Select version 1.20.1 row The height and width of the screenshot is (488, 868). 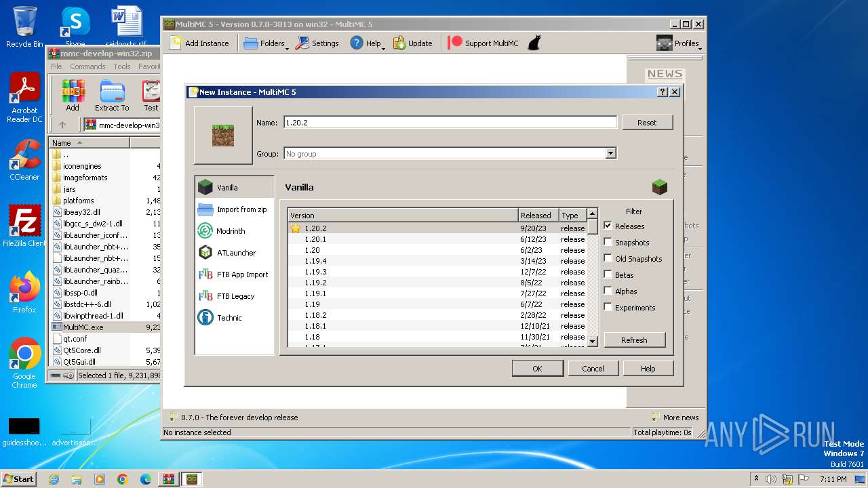[x=437, y=239]
